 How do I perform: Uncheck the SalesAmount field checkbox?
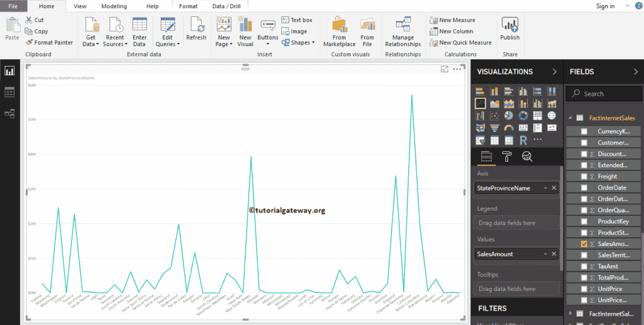pos(584,243)
